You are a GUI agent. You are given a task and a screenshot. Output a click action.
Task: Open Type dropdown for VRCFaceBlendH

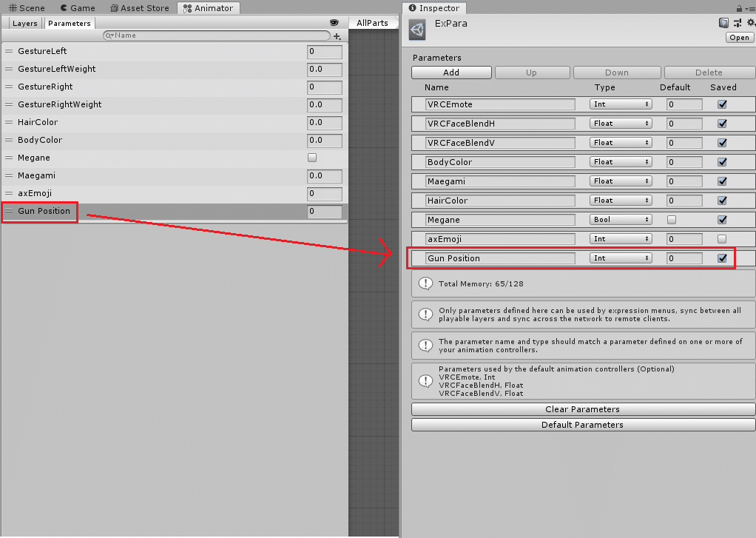point(621,124)
